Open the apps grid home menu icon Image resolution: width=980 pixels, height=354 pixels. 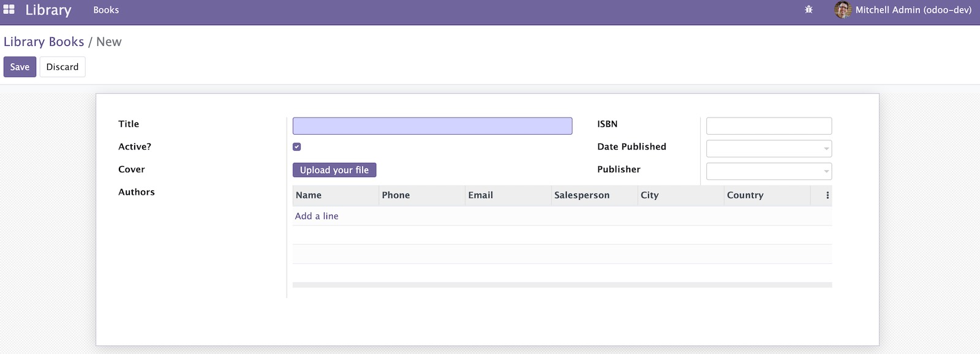coord(9,10)
